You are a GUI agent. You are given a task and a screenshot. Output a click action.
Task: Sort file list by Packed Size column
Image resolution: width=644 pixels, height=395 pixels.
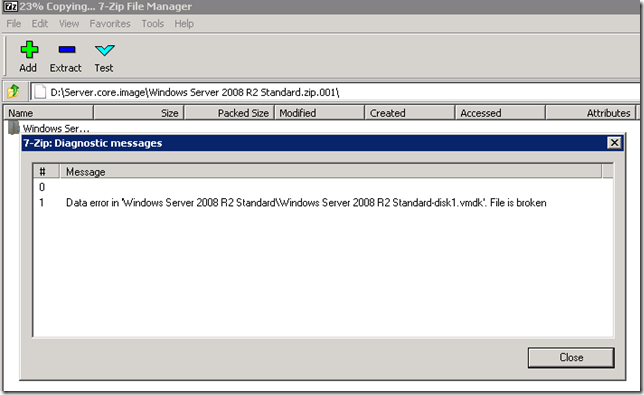(x=229, y=113)
